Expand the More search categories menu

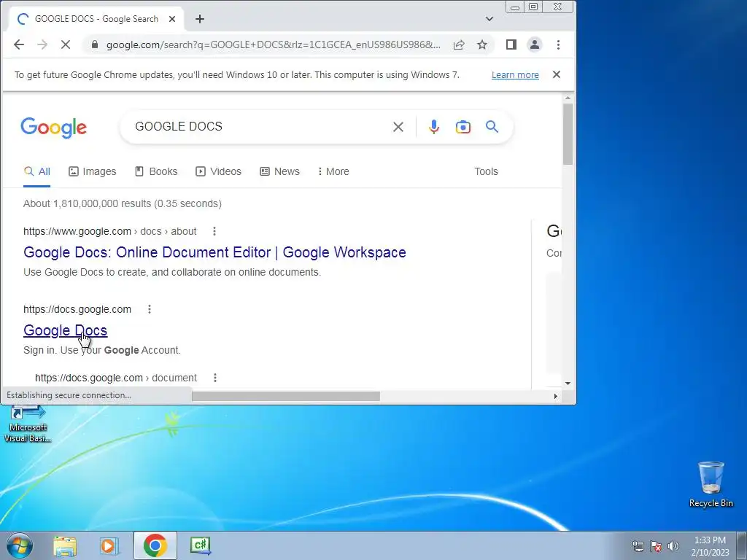point(333,171)
